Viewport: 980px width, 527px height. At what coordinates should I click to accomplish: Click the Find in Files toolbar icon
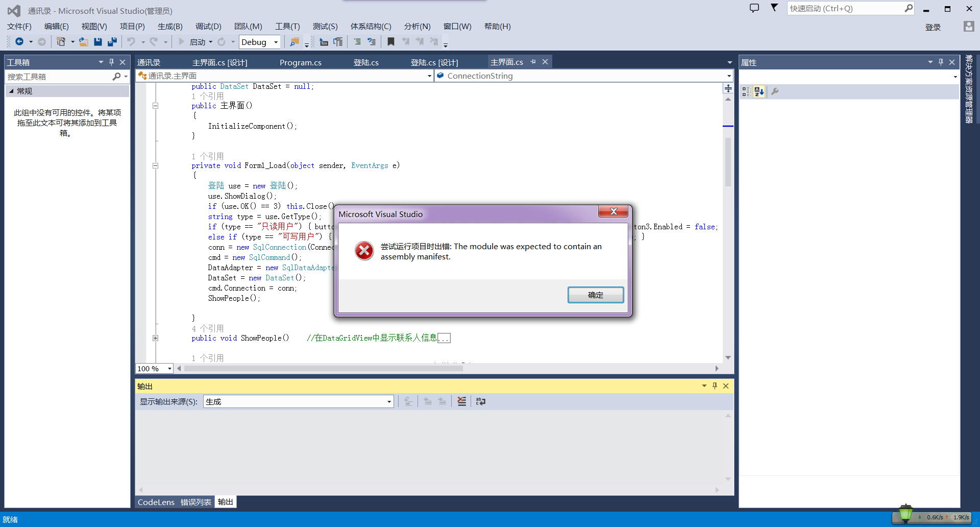294,42
